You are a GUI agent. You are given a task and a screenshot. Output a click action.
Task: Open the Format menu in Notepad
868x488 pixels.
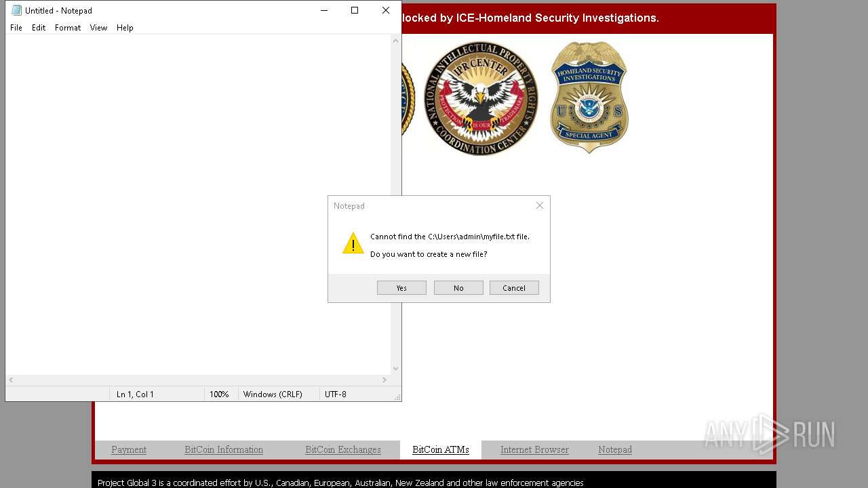(68, 28)
